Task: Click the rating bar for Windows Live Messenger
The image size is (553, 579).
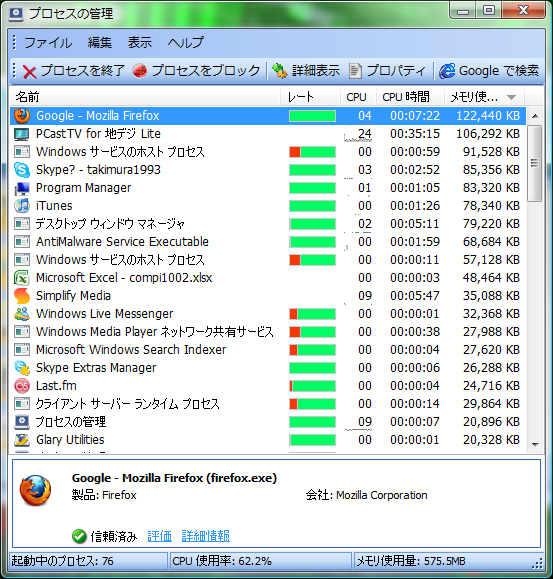Action: click(x=312, y=314)
